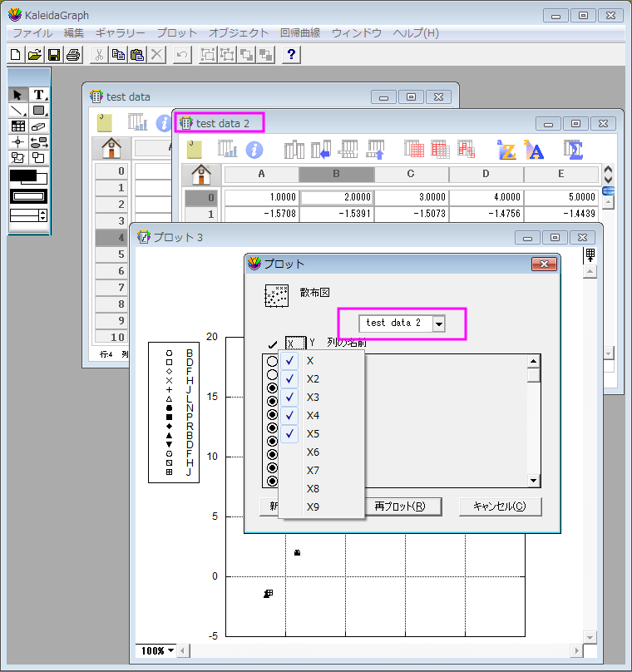Click the plot legend box
632x672 pixels.
[174, 413]
